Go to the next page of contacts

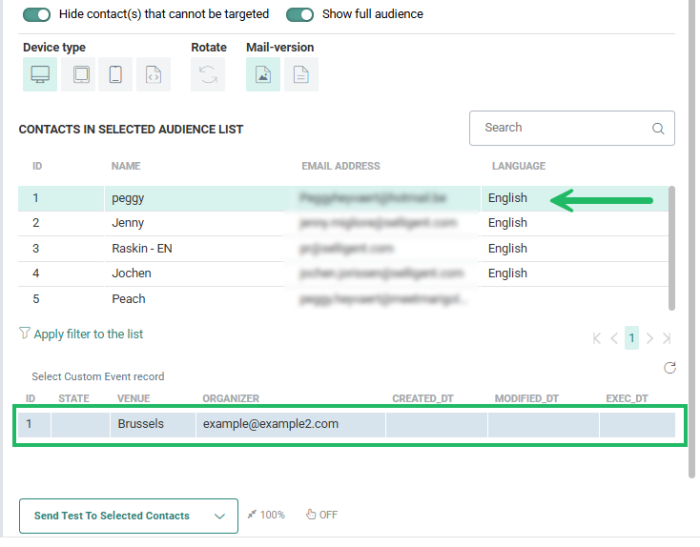tap(650, 339)
